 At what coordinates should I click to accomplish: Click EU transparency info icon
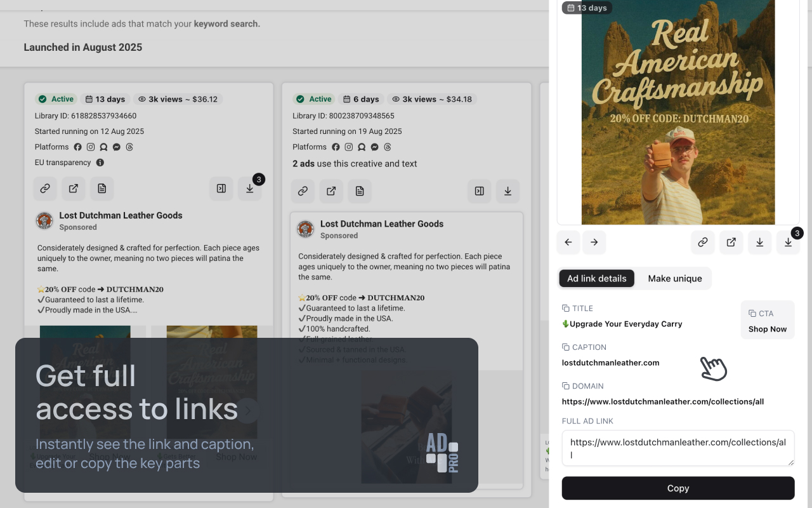pyautogui.click(x=100, y=163)
